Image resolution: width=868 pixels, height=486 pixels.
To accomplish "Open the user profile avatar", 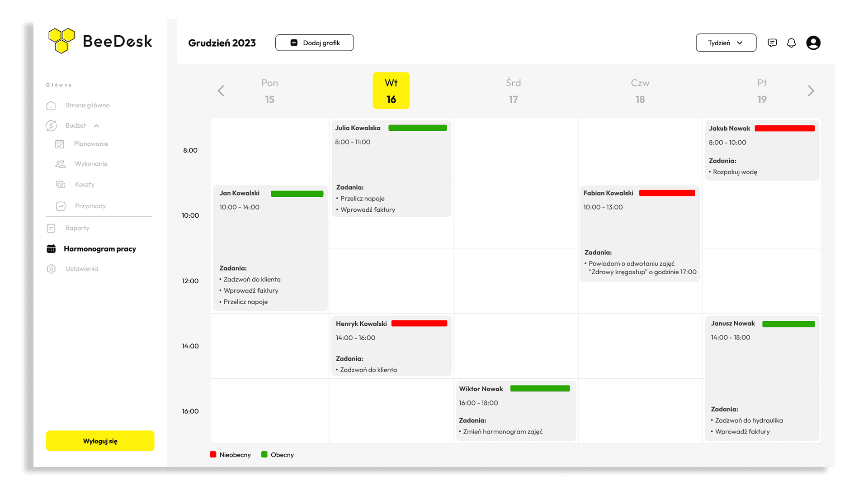I will click(813, 43).
